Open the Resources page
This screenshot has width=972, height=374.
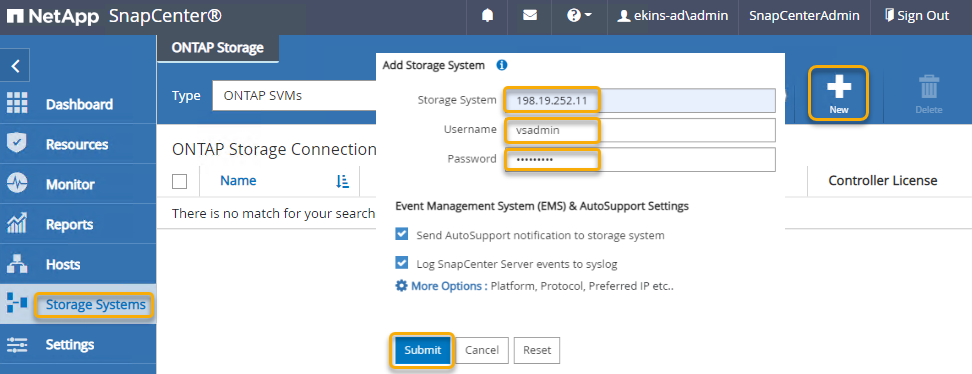pyautogui.click(x=77, y=145)
